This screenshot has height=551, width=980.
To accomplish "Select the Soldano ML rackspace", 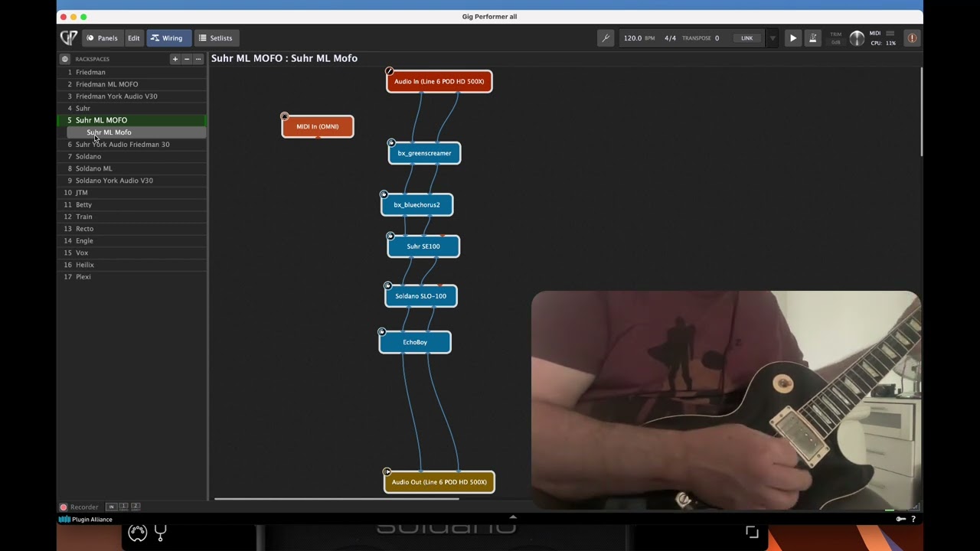I will (132, 168).
